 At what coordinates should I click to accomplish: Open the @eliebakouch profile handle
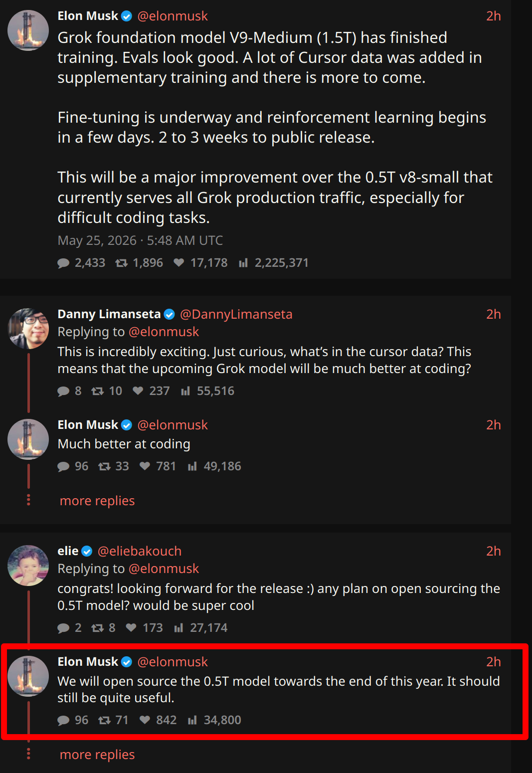[x=140, y=551]
